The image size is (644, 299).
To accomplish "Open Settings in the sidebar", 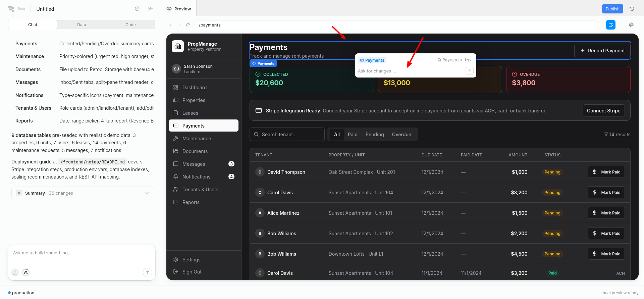I will (204, 259).
